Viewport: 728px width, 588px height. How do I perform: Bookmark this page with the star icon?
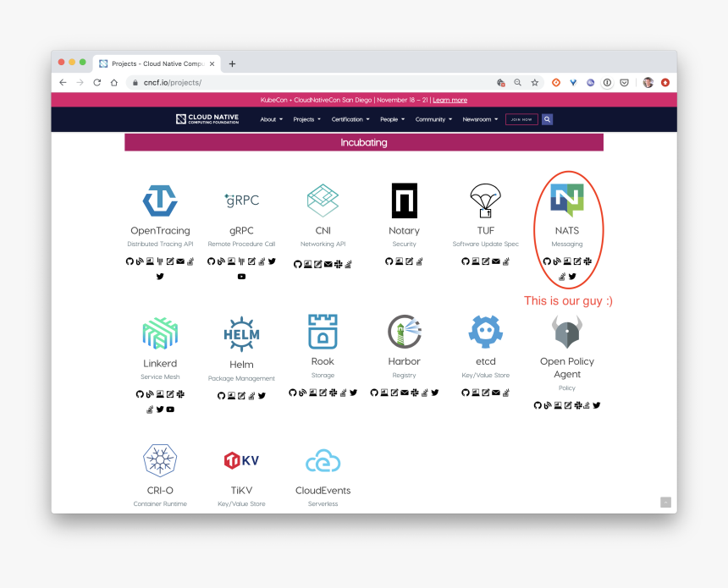535,83
